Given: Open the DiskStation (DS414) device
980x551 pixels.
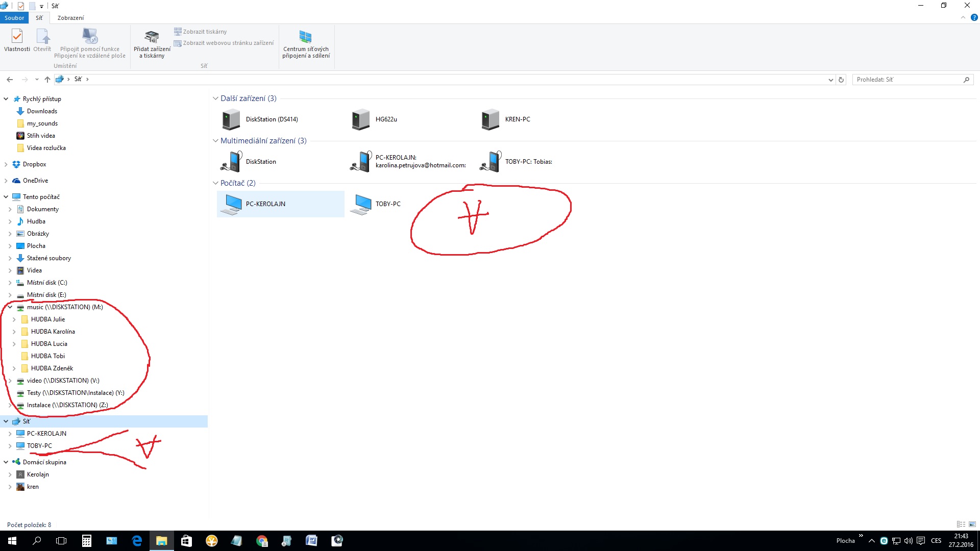Looking at the screenshot, I should pyautogui.click(x=260, y=119).
